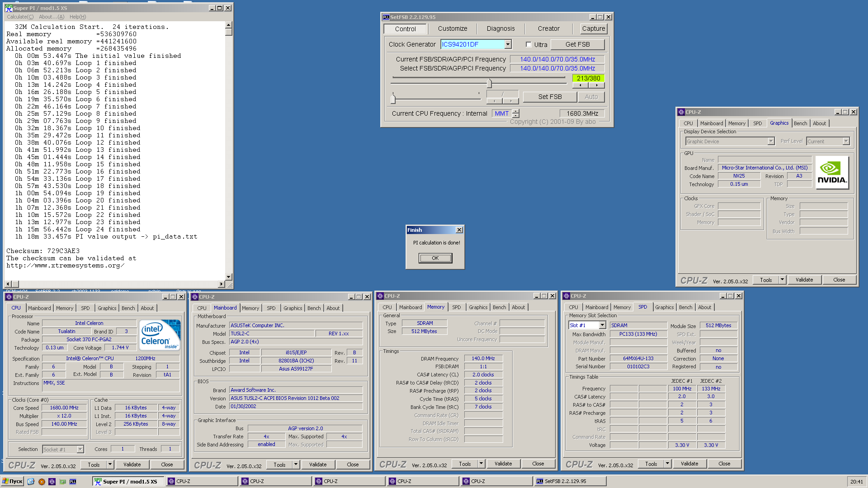Click the taskbar clock showing 20:41
Image resolution: width=868 pixels, height=488 pixels.
856,482
